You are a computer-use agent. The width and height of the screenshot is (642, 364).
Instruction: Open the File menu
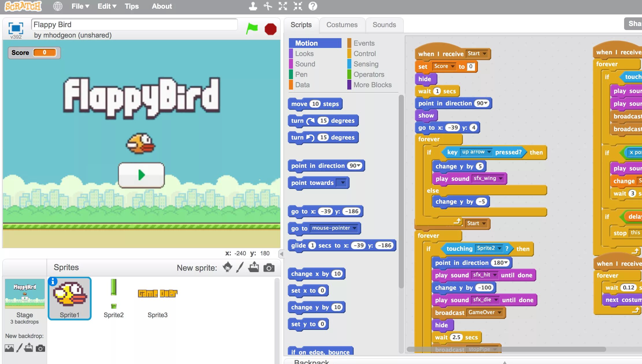coord(79,6)
